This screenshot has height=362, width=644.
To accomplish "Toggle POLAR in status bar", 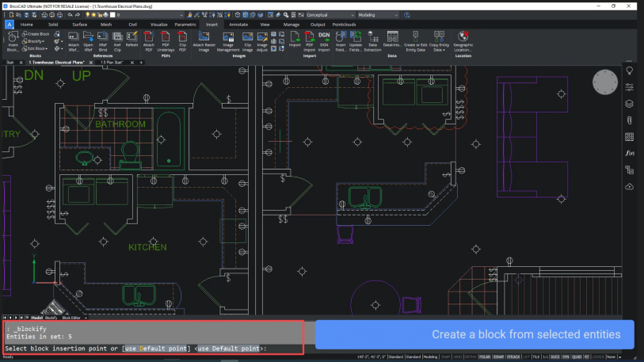I will click(x=485, y=357).
